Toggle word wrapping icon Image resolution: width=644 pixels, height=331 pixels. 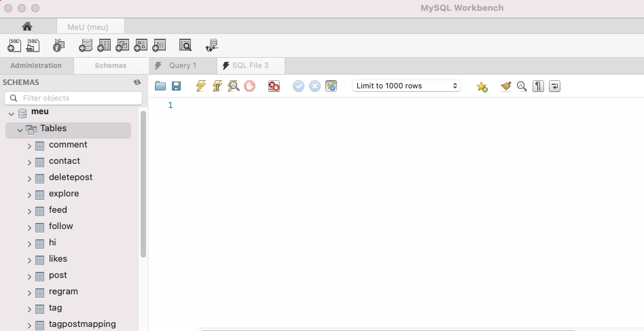[x=554, y=86]
